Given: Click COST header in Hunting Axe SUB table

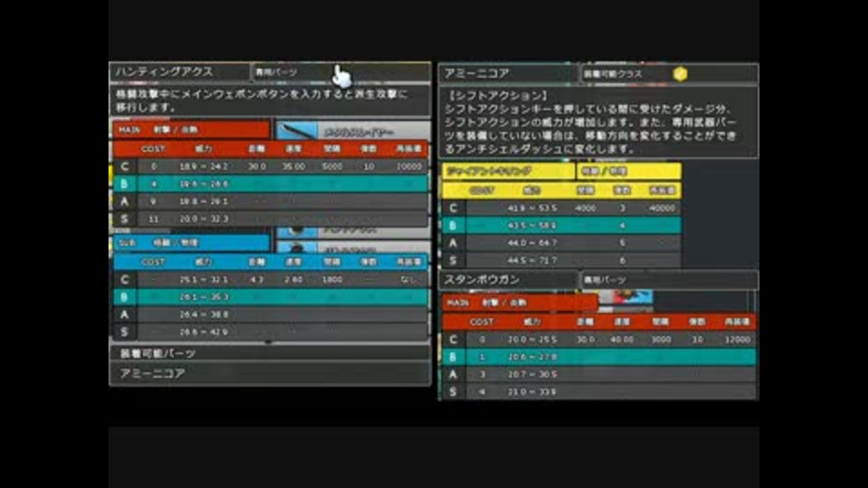Looking at the screenshot, I should coord(153,262).
